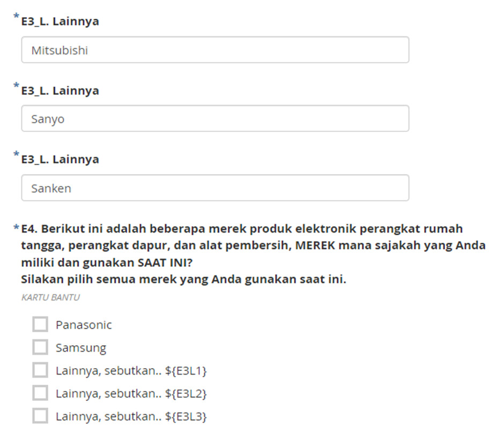Click the input field containing Mitsubishi

[x=214, y=50]
